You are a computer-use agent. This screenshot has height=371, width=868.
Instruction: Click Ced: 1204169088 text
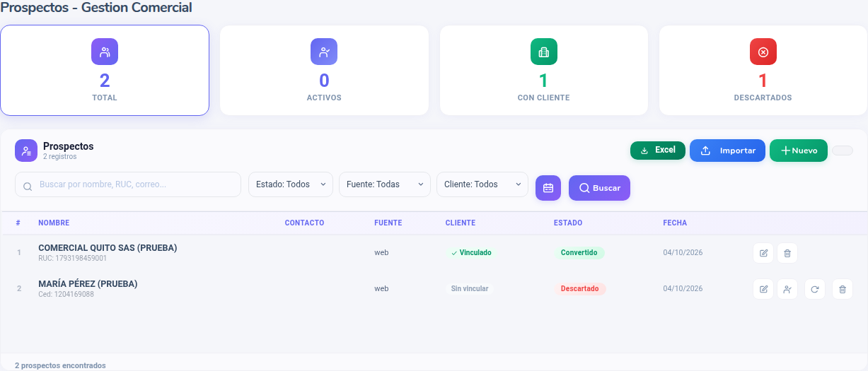(66, 295)
